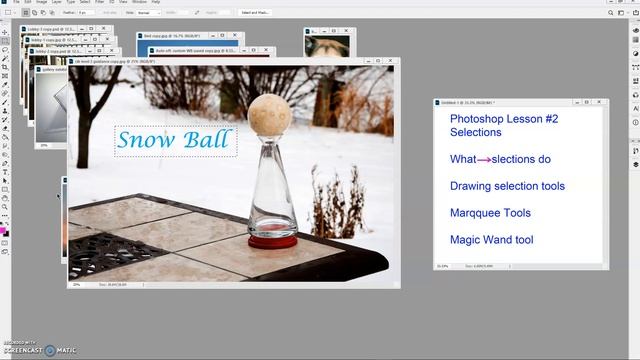This screenshot has height=360, width=640.
Task: Select the Hand tool
Action: click(x=5, y=198)
